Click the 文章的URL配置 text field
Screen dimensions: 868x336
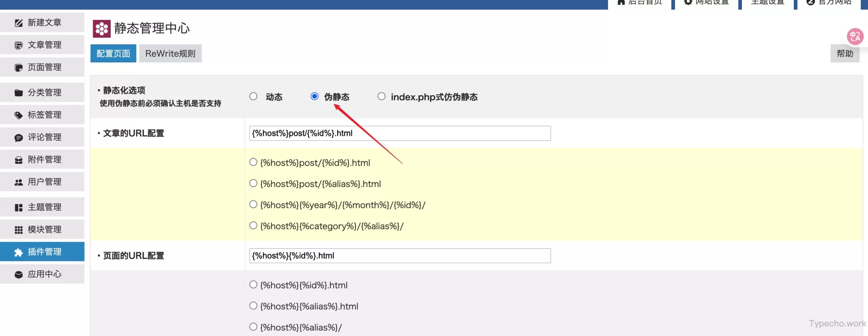[x=400, y=133]
